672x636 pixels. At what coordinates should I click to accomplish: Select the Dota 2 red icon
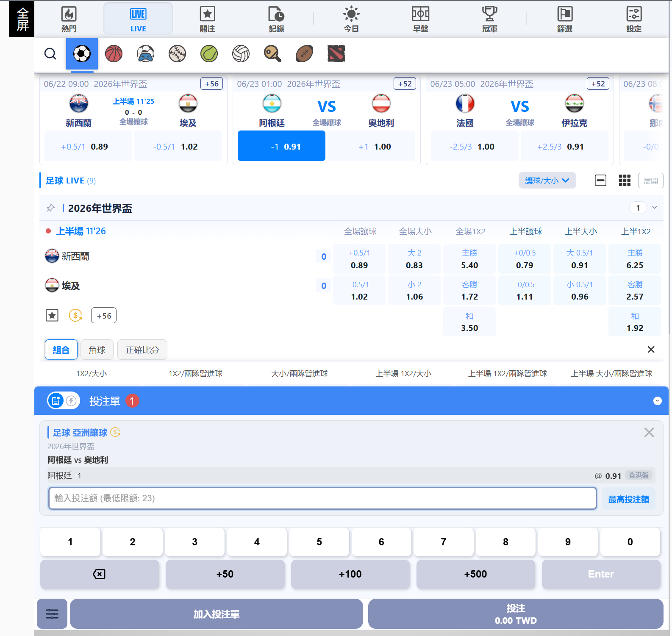[336, 54]
